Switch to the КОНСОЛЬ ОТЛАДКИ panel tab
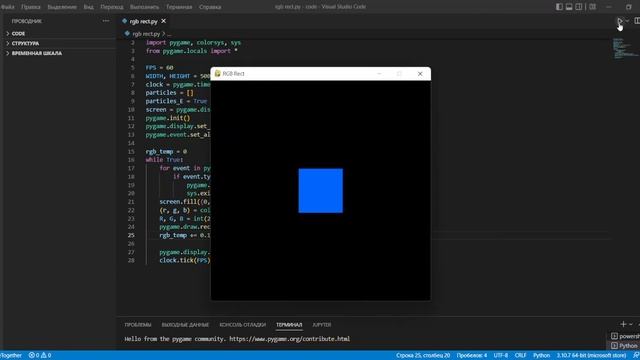Image resolution: width=640 pixels, height=360 pixels. point(242,325)
